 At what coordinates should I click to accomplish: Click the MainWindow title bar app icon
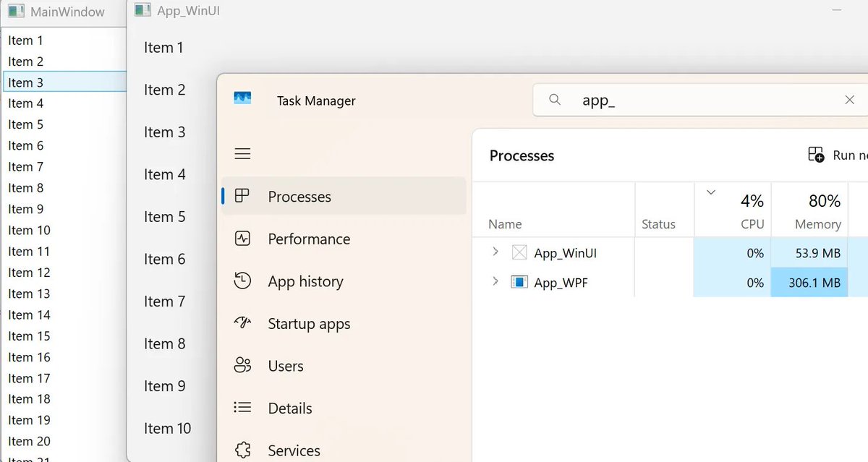[x=16, y=12]
